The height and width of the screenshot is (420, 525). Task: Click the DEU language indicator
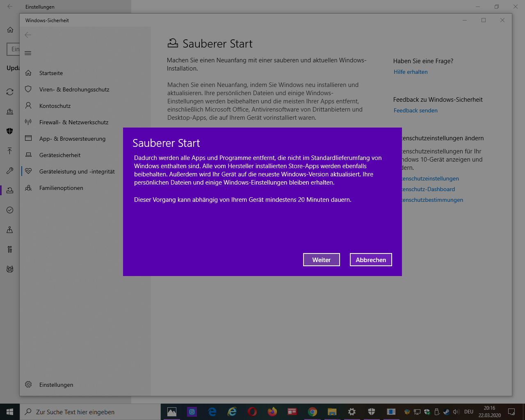(x=469, y=412)
